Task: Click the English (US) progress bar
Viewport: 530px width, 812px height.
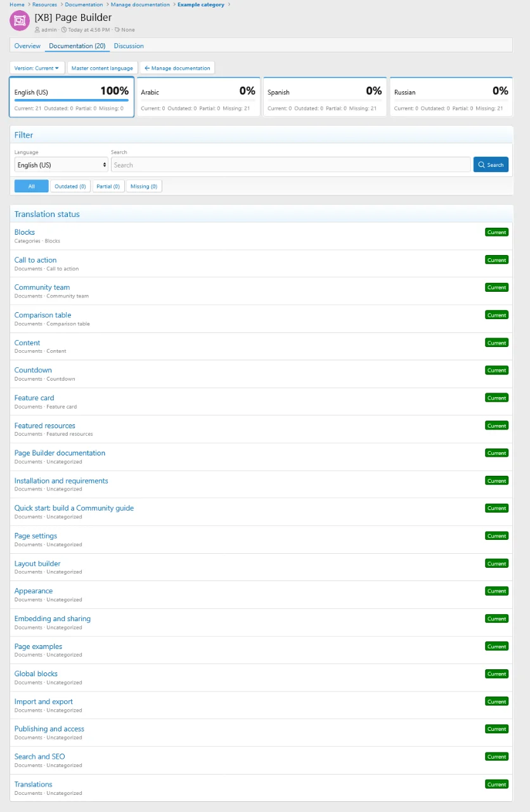Action: tap(72, 100)
